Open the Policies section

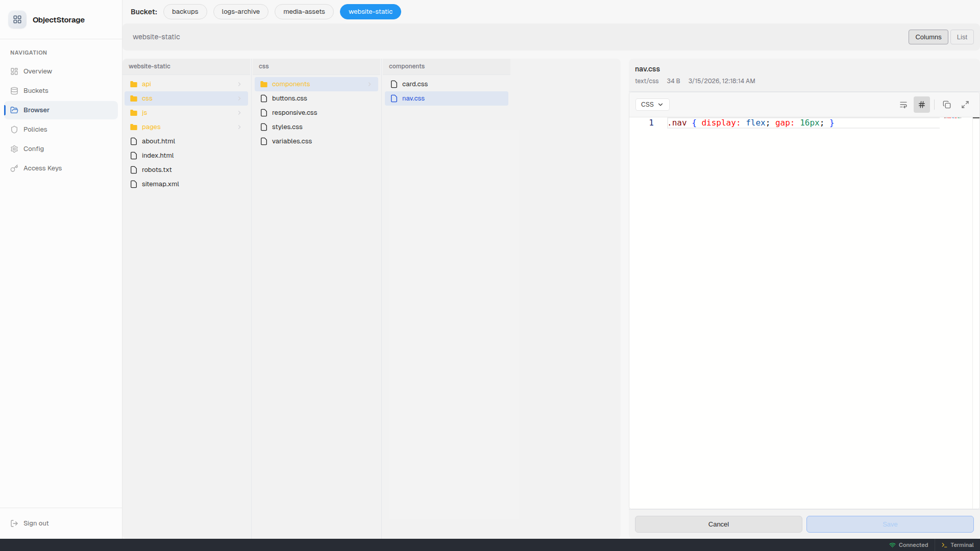[x=35, y=129]
